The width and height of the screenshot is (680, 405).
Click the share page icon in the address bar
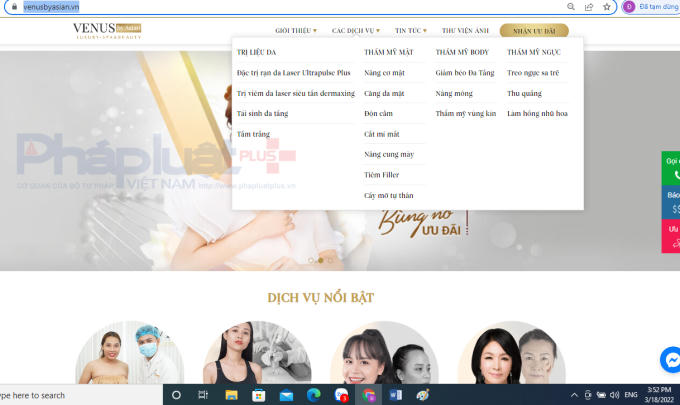pyautogui.click(x=588, y=7)
